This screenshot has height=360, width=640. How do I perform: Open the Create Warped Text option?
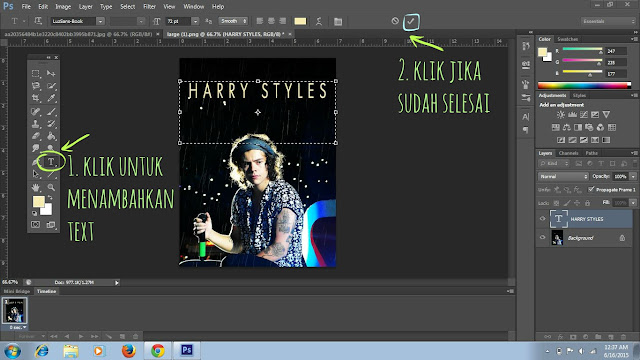pos(319,21)
